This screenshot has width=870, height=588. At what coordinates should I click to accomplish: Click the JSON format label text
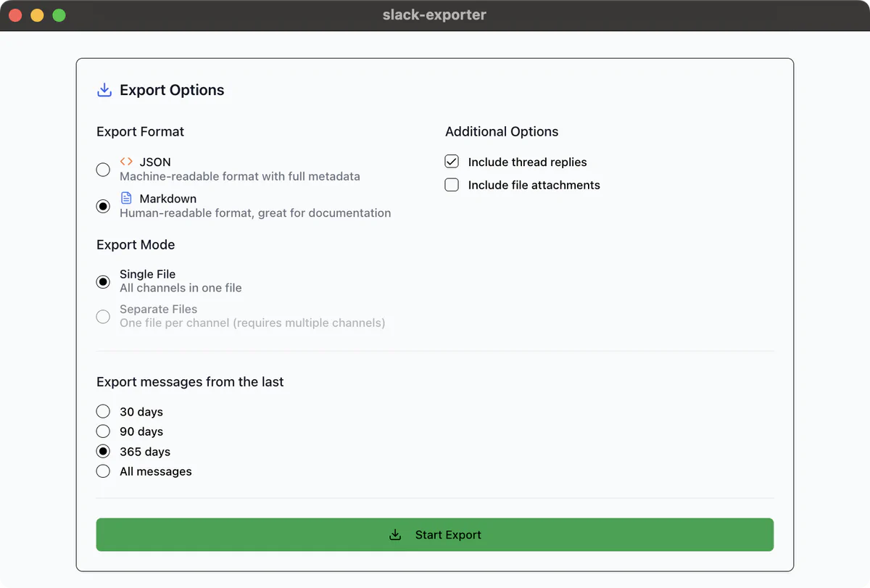pyautogui.click(x=154, y=162)
